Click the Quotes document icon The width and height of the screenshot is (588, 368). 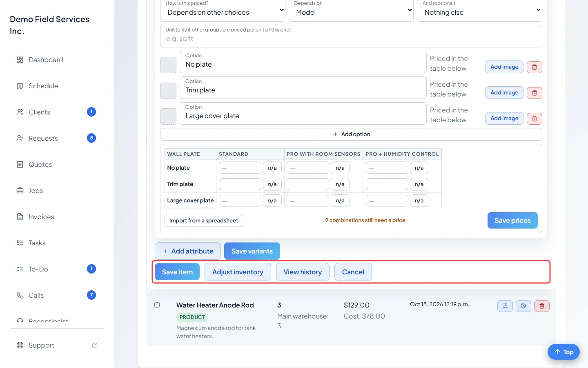click(x=20, y=164)
